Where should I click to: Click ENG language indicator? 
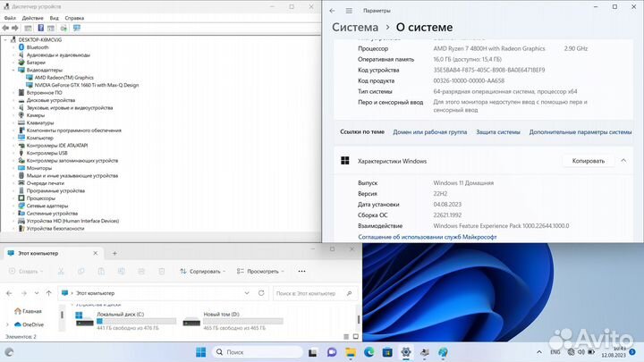coord(555,352)
